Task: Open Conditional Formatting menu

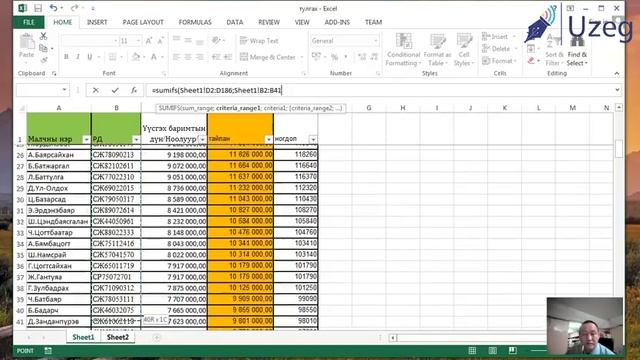Action: point(403,50)
